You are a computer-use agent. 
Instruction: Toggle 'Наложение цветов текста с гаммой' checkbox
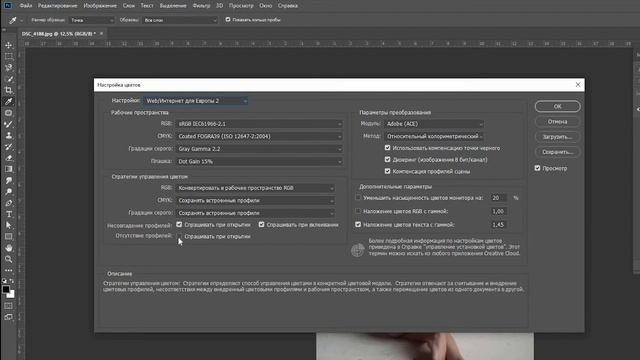pos(358,224)
